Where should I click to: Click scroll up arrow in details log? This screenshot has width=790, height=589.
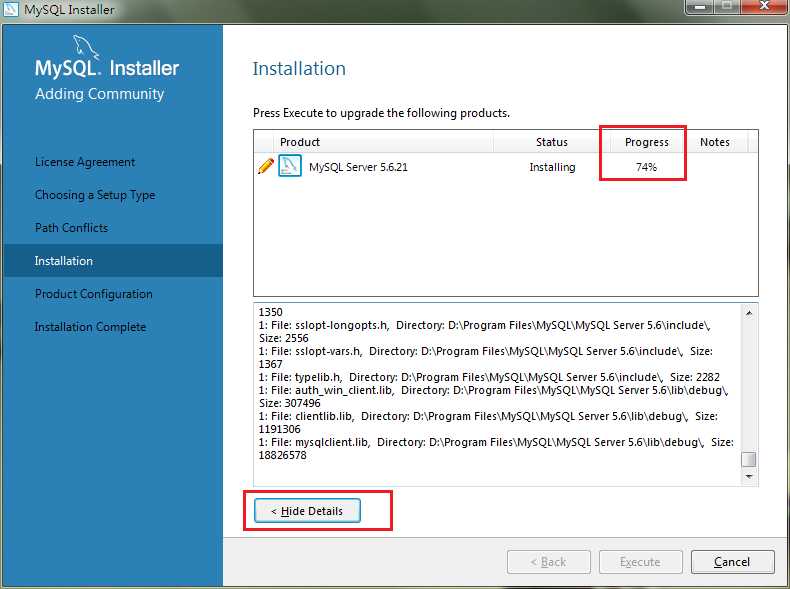pyautogui.click(x=749, y=313)
